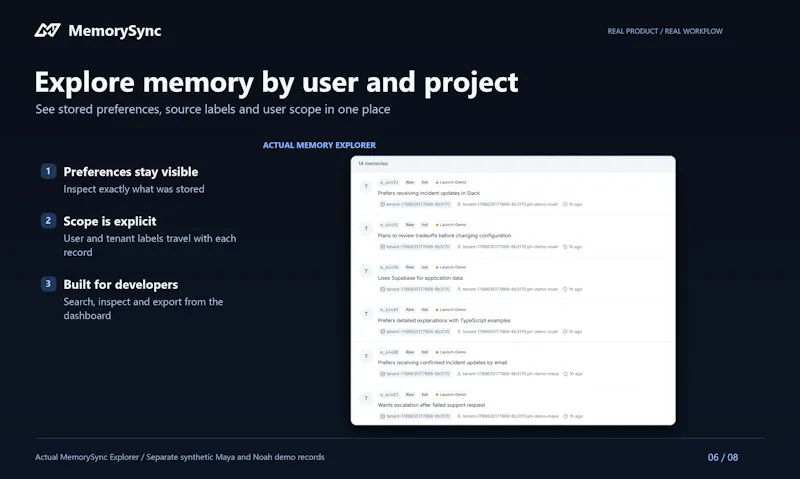Click Launch-Demo tag on review tradeoffs memory
This screenshot has width=800, height=479.
[x=451, y=224]
